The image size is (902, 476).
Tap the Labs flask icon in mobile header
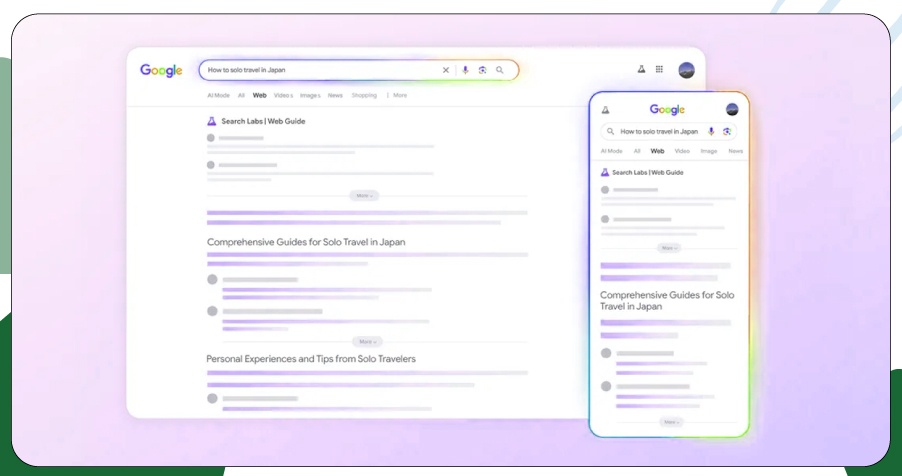(x=605, y=110)
